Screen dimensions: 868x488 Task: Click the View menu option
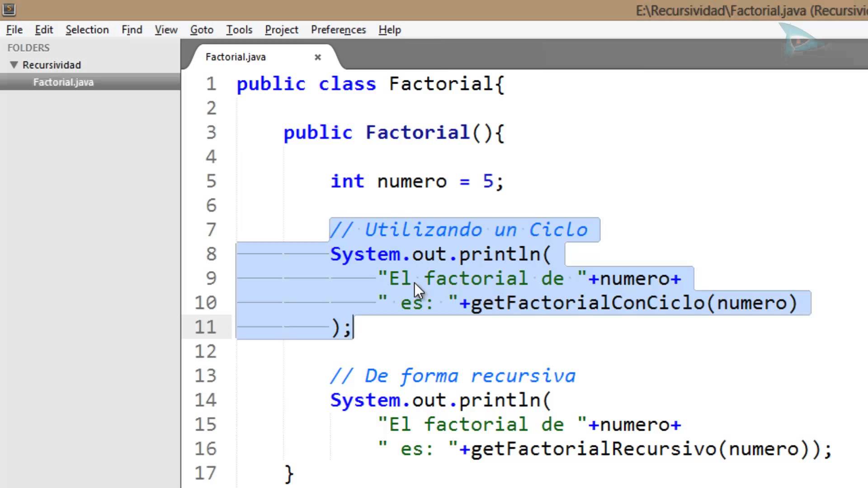pos(166,30)
